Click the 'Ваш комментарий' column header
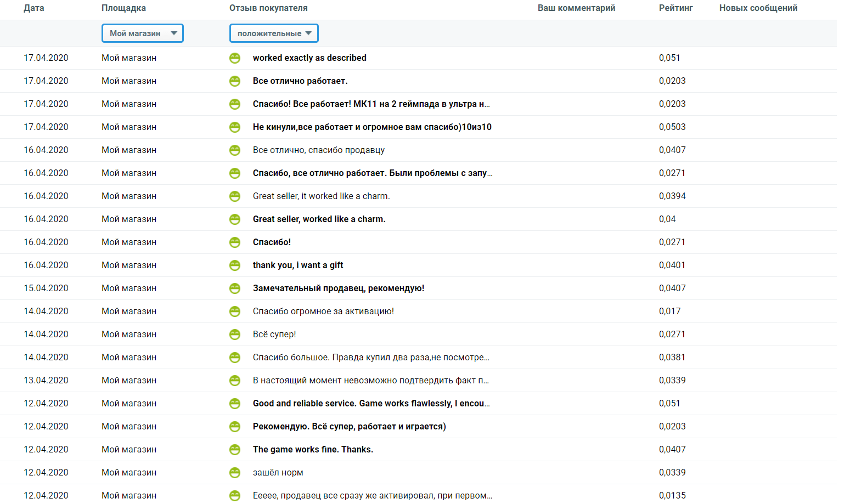 tap(576, 8)
